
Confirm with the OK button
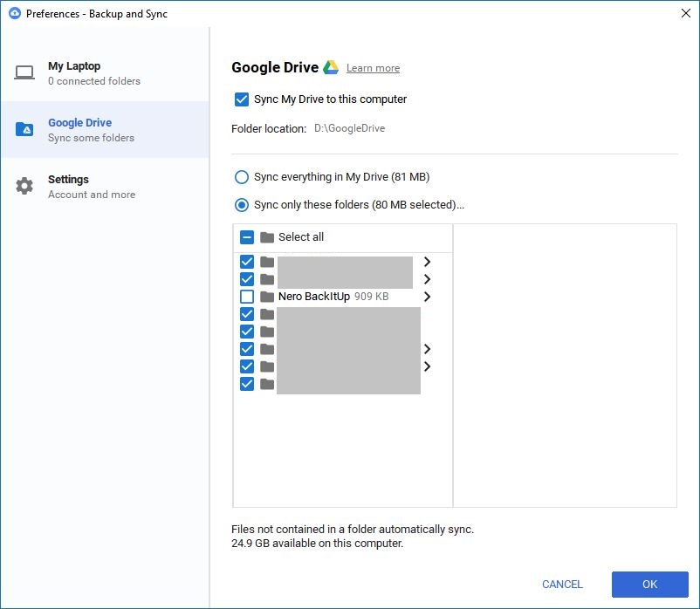pos(649,584)
